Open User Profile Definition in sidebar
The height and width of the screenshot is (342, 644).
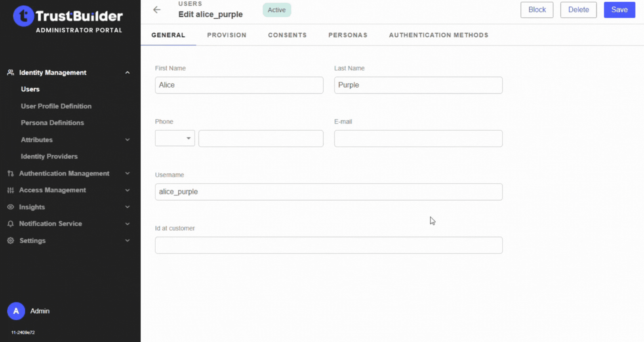tap(56, 106)
